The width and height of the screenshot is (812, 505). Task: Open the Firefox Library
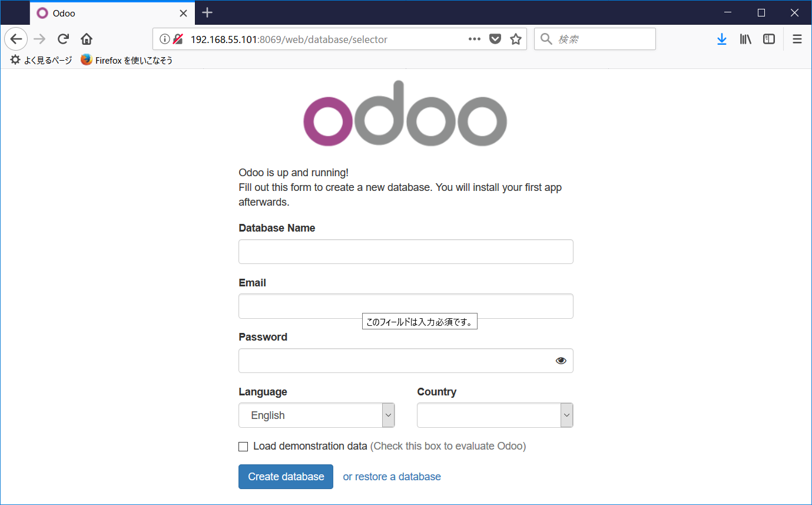(745, 39)
